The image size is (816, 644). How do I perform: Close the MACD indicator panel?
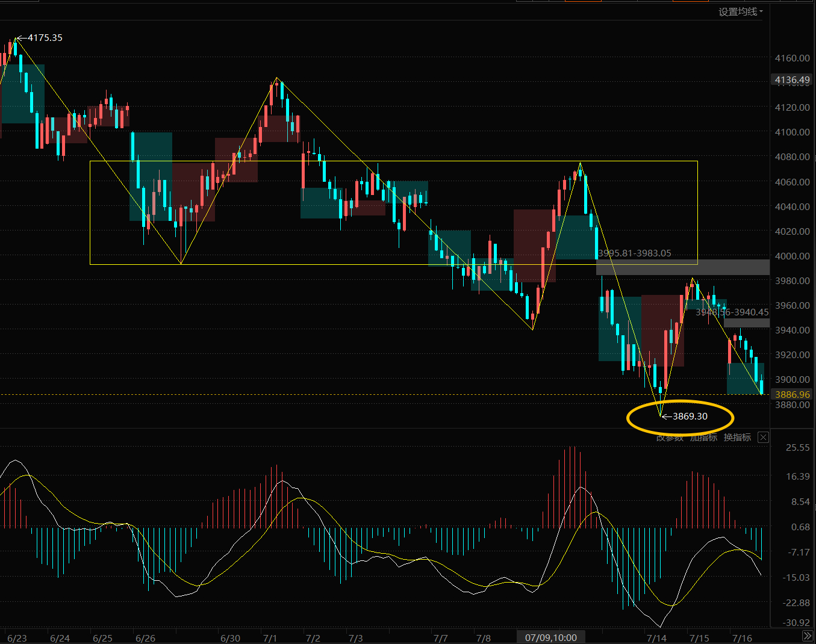[x=763, y=438]
